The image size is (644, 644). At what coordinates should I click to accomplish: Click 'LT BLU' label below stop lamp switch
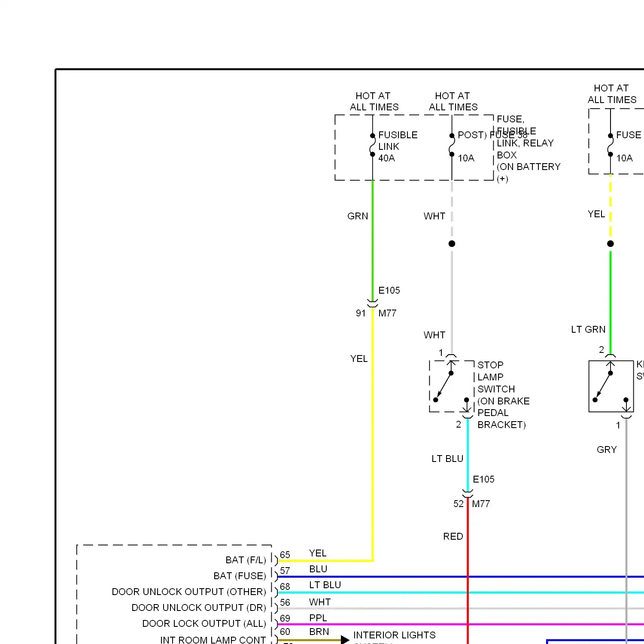point(447,459)
